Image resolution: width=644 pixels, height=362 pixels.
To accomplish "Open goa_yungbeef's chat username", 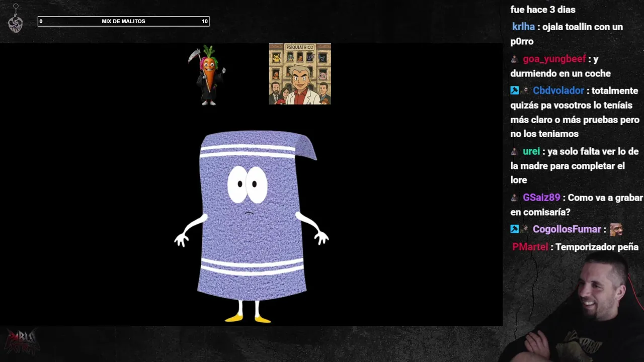I will 554,59.
